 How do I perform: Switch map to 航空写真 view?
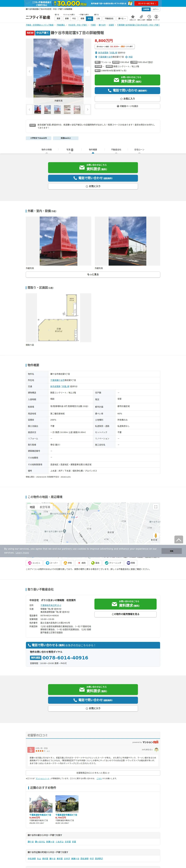45,507
